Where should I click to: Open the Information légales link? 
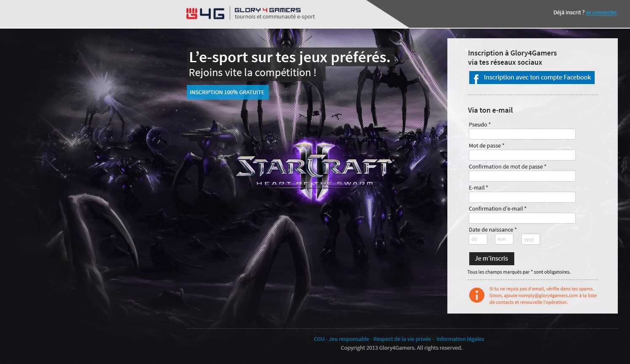(x=460, y=339)
